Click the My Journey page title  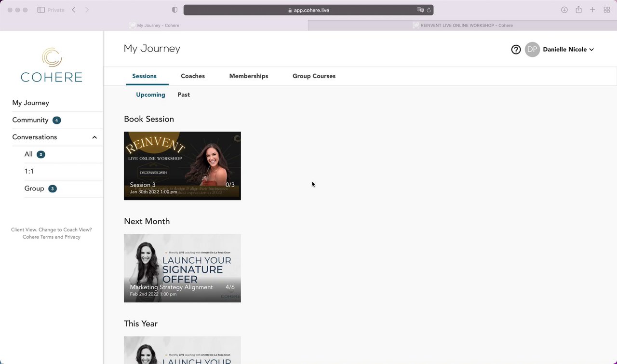[x=152, y=49]
